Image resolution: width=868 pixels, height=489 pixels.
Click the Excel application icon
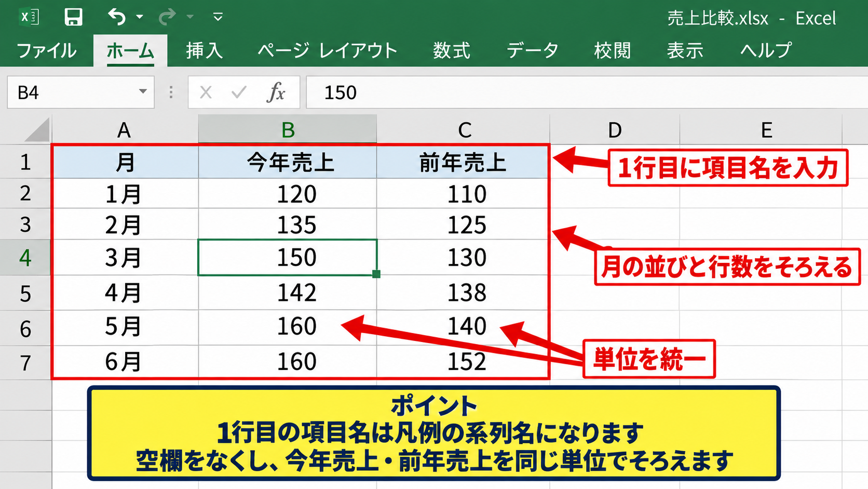(x=29, y=17)
